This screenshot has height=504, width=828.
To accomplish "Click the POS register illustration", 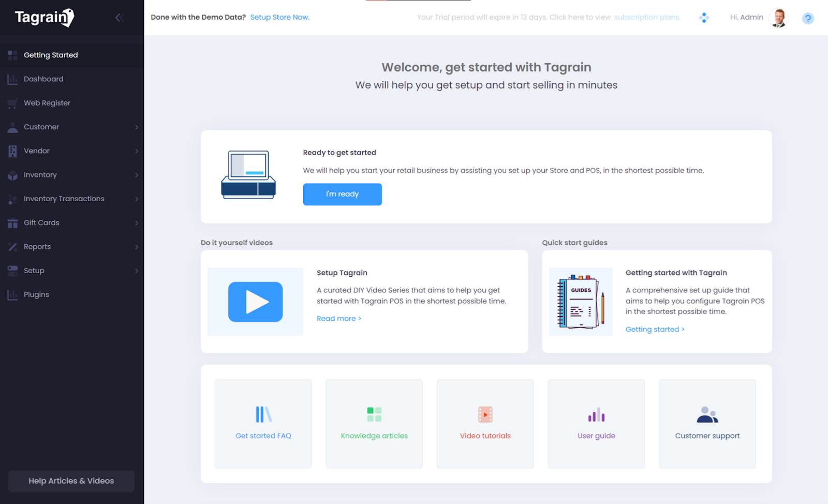I will 248,175.
